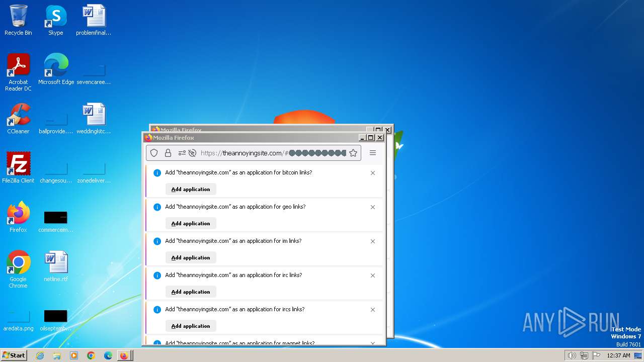Open the Firefox shield tracking protection icon

(154, 153)
